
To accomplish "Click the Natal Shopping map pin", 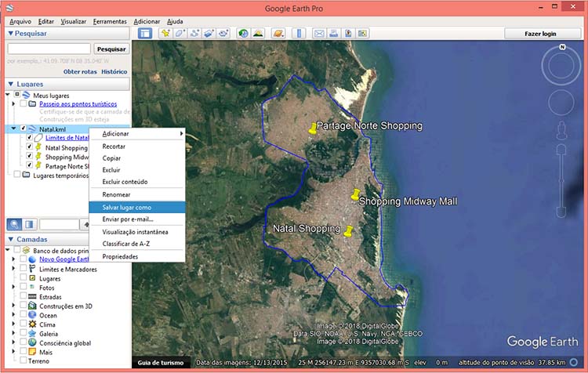I will [348, 231].
